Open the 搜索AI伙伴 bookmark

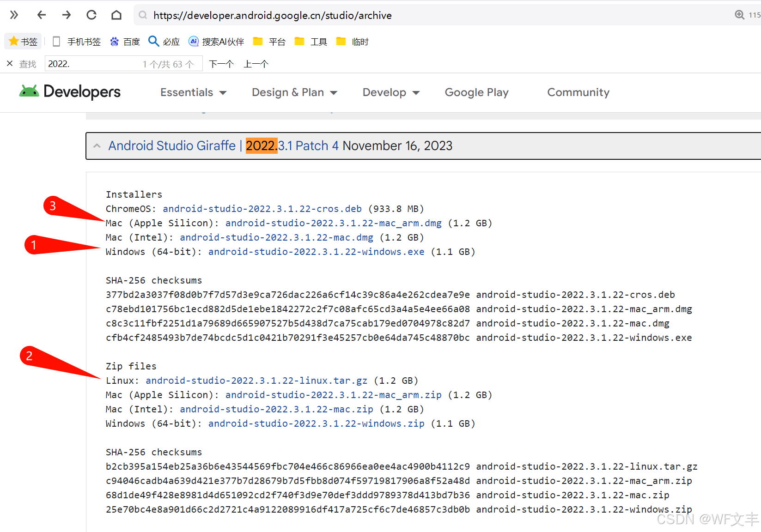pos(216,42)
